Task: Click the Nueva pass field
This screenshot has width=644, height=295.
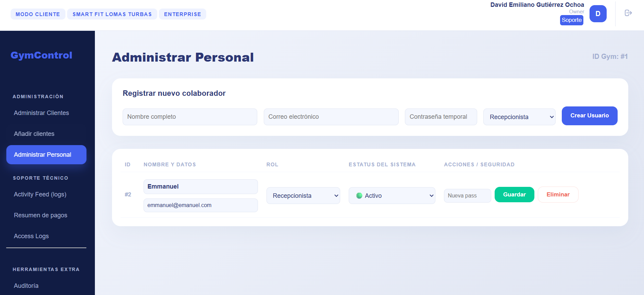Action: (467, 195)
